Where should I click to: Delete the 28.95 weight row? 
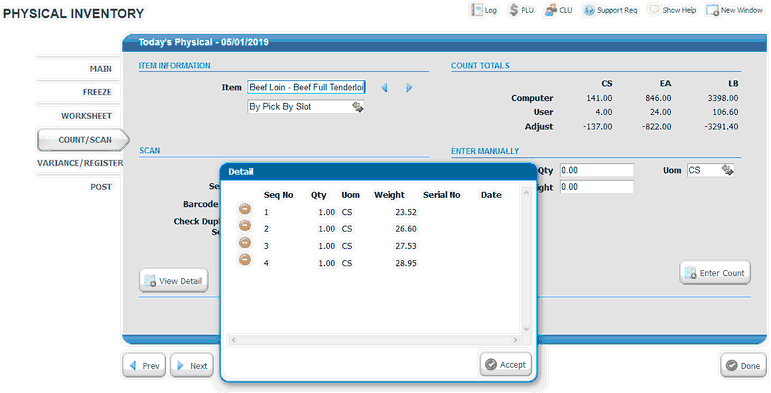coord(244,260)
